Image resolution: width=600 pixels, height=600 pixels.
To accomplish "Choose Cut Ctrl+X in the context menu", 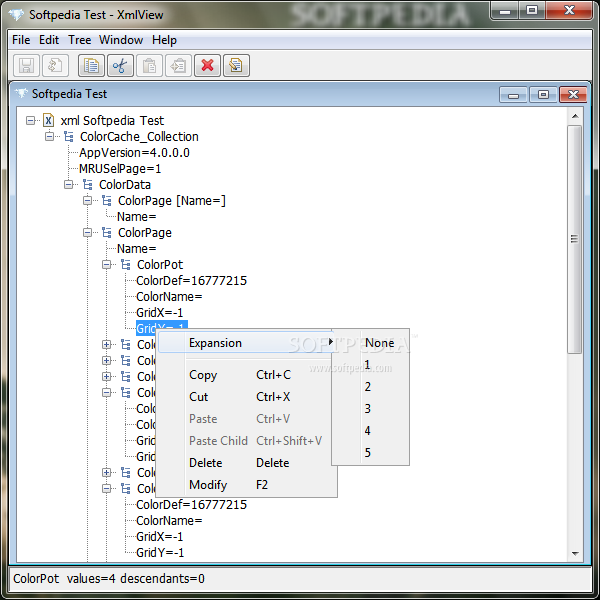I will 246,397.
